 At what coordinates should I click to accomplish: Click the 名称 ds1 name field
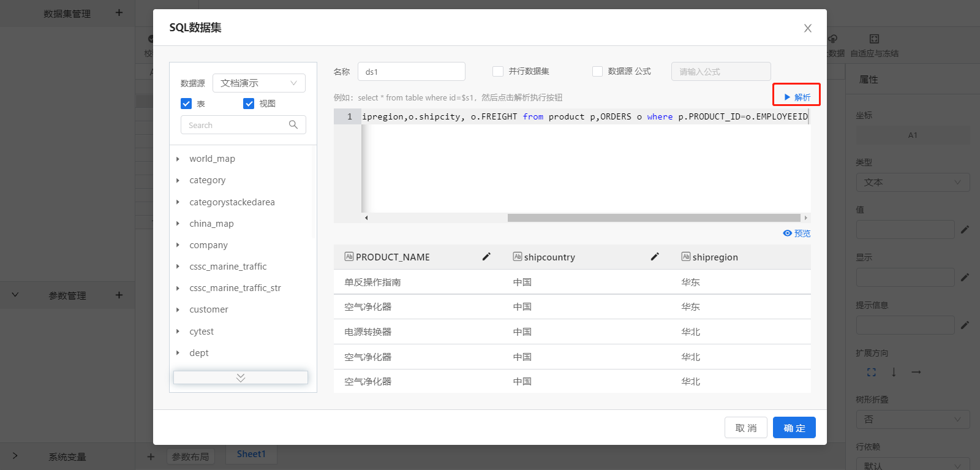coord(412,72)
